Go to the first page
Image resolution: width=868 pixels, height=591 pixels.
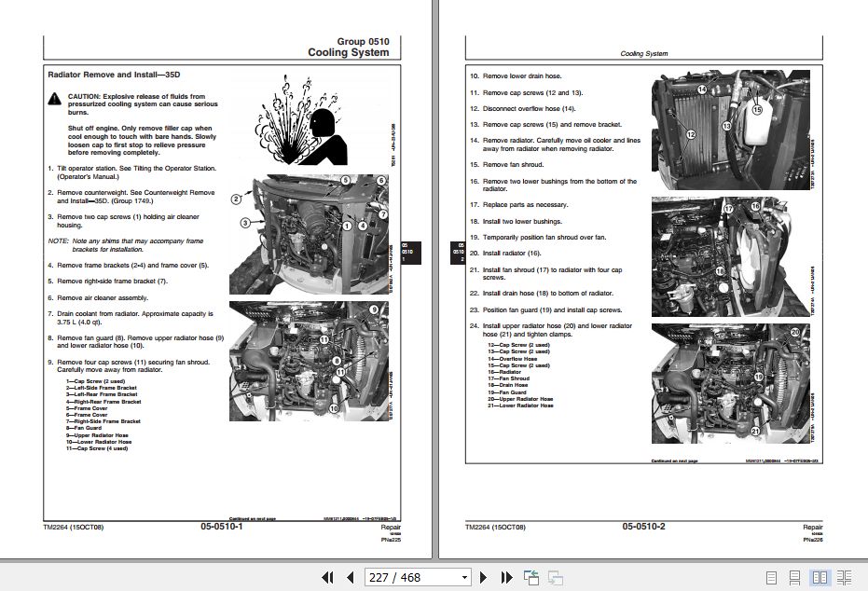327,578
